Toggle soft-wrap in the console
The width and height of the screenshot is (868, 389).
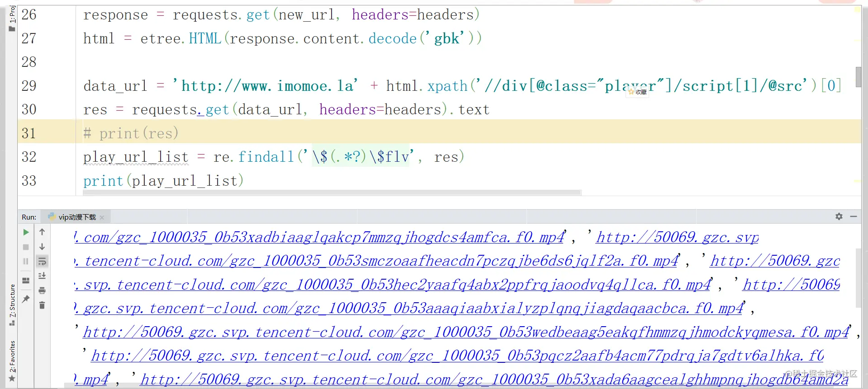click(x=42, y=261)
